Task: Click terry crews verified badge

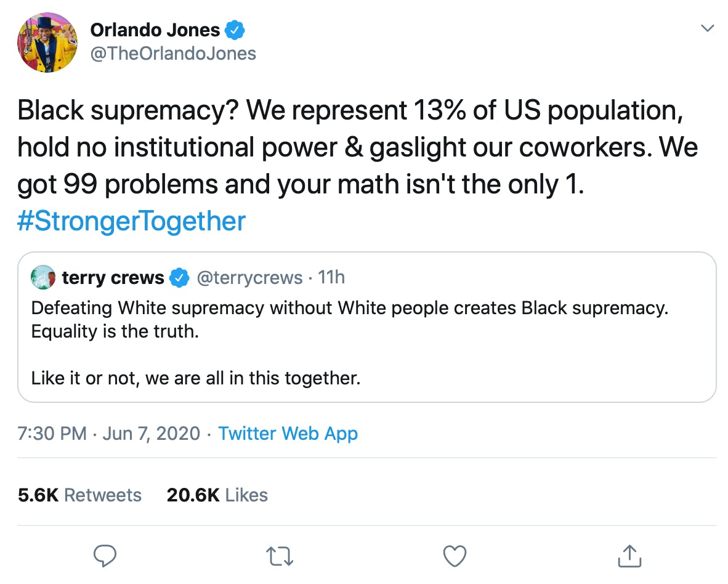Action: pyautogui.click(x=179, y=278)
